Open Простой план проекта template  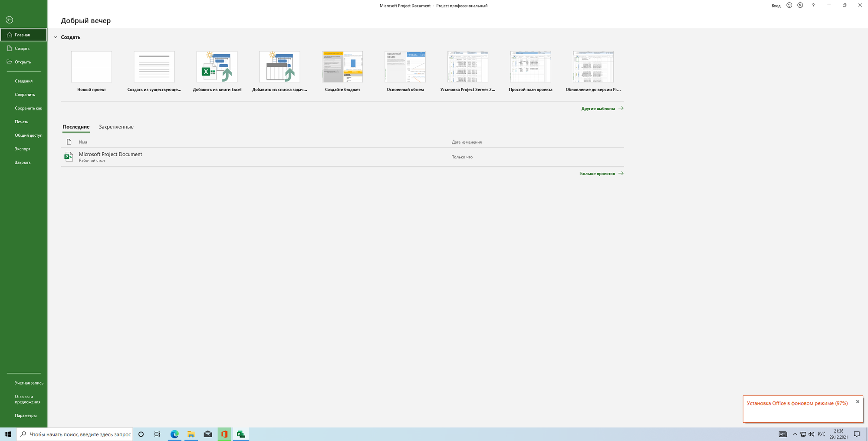[530, 72]
